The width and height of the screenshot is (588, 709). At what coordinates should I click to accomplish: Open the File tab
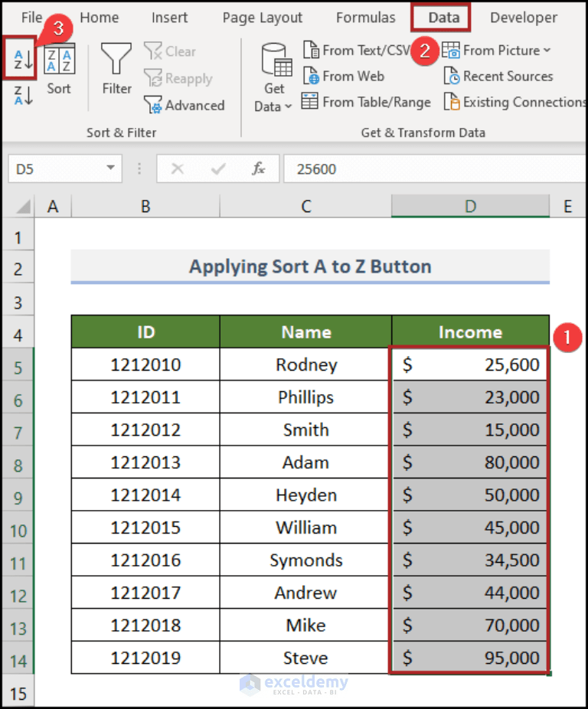[31, 18]
